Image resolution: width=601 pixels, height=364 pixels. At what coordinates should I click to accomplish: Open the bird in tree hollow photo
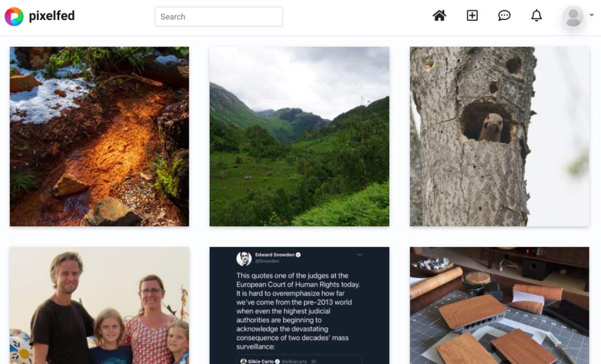499,136
